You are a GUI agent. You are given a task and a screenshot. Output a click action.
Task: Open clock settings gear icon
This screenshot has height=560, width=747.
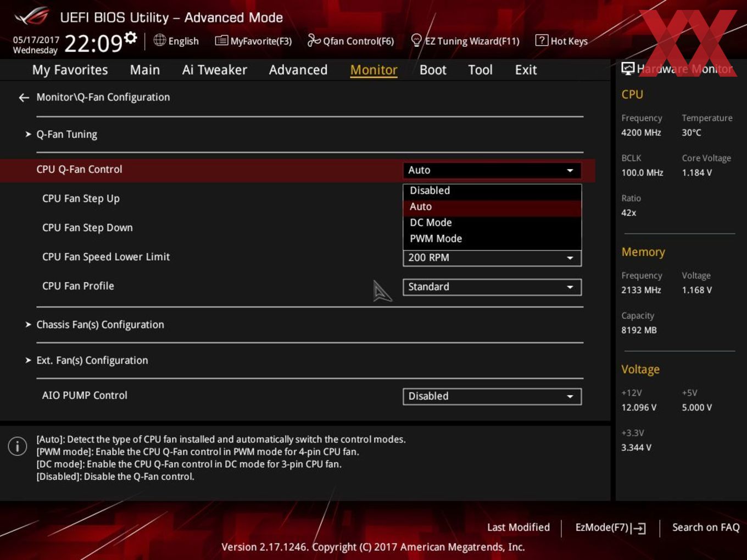(x=130, y=37)
